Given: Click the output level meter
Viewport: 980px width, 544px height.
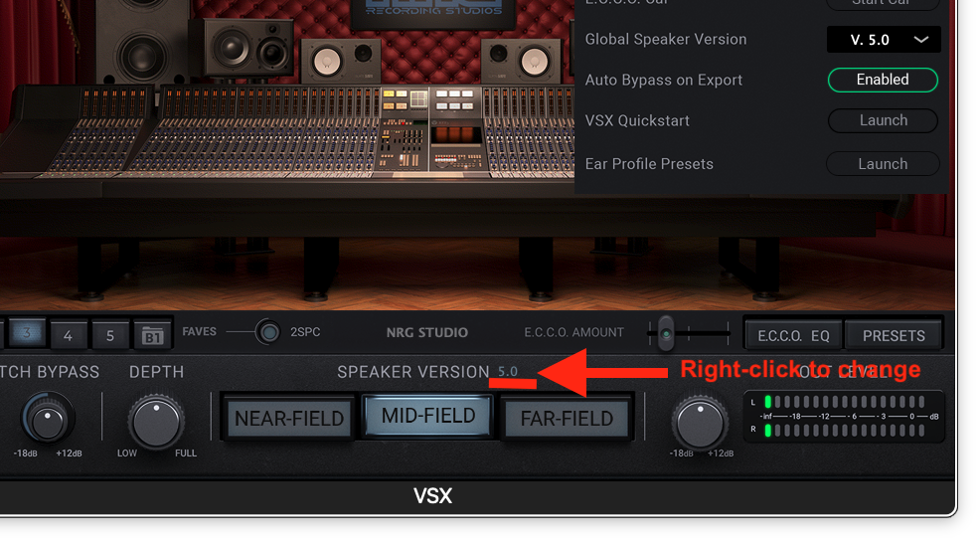Looking at the screenshot, I should pos(843,417).
